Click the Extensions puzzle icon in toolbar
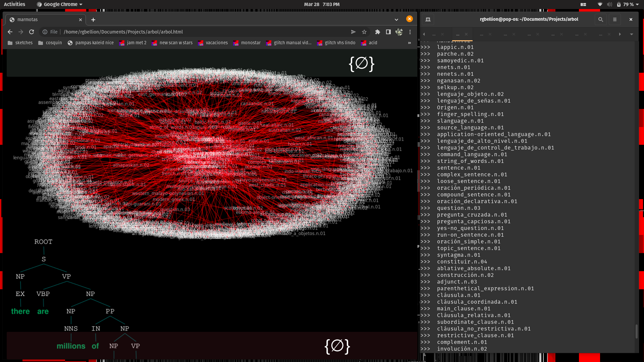This screenshot has width=644, height=362. point(377,32)
